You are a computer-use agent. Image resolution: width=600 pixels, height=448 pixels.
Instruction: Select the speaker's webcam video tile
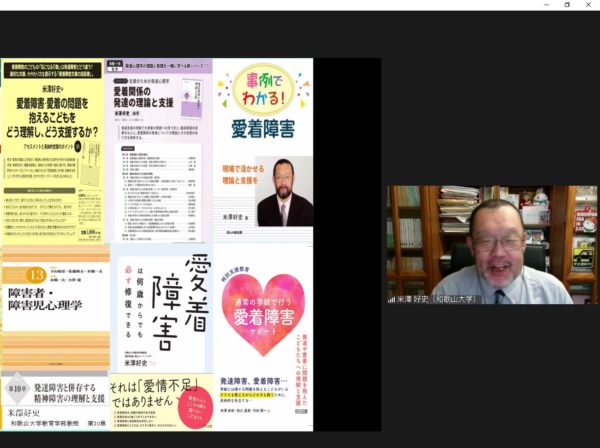pyautogui.click(x=492, y=244)
